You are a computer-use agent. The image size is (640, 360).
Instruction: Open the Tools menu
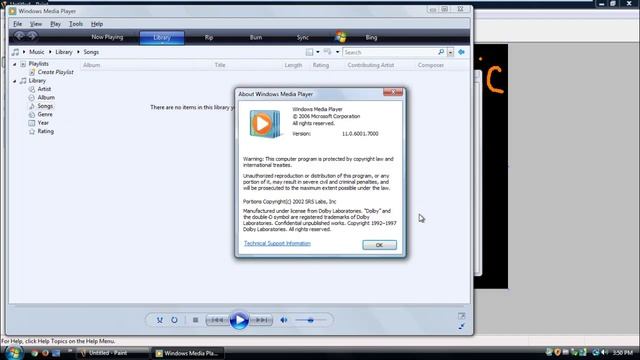point(76,24)
